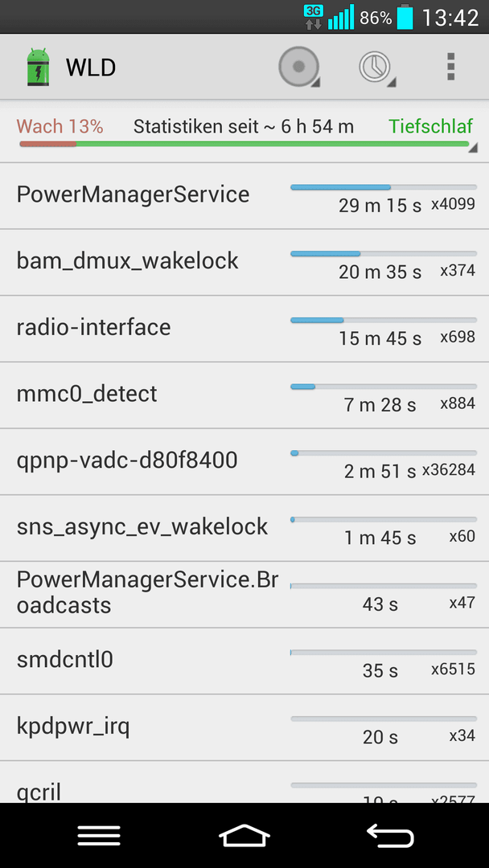This screenshot has height=868, width=489.
Task: Select the radio-interface wakelock row
Action: point(244,329)
